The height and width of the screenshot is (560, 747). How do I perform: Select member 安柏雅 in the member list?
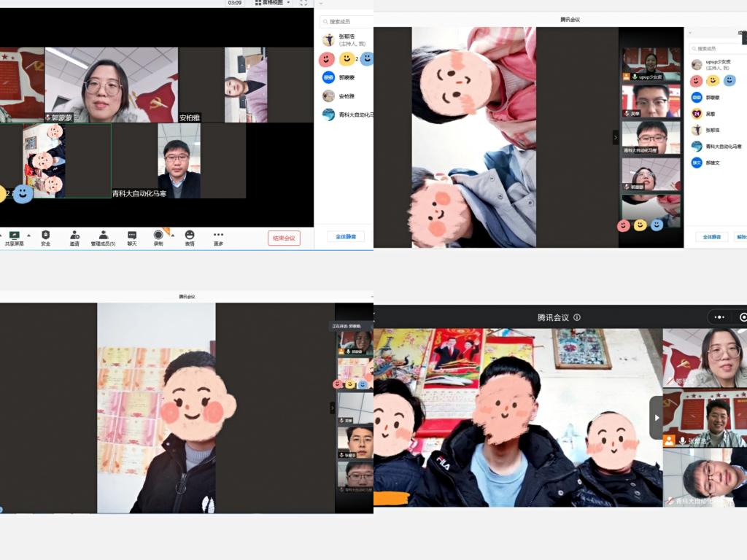click(346, 96)
